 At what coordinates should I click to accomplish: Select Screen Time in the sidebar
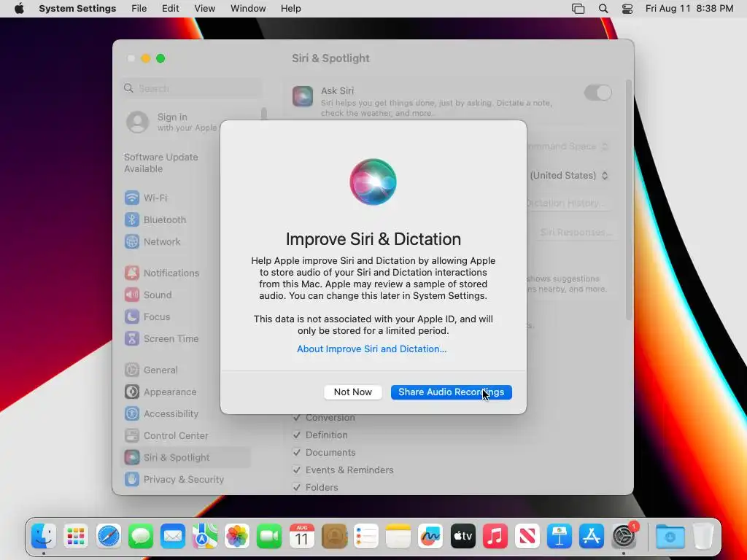pyautogui.click(x=186, y=338)
